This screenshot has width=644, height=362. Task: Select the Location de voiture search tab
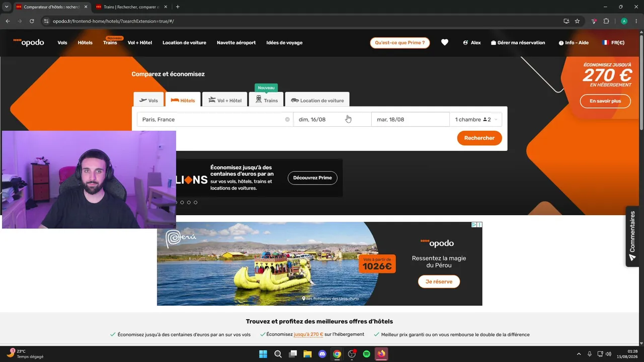tap(317, 100)
